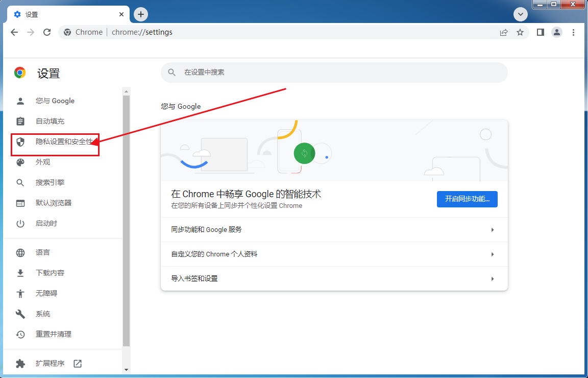Open the tab search dropdown arrow
Viewport: 588px width, 378px height.
[x=521, y=14]
